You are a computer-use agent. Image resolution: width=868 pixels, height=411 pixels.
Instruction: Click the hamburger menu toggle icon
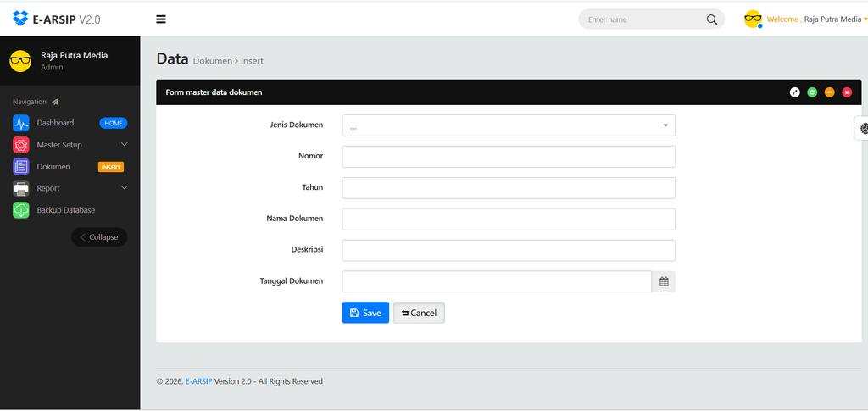click(x=161, y=19)
